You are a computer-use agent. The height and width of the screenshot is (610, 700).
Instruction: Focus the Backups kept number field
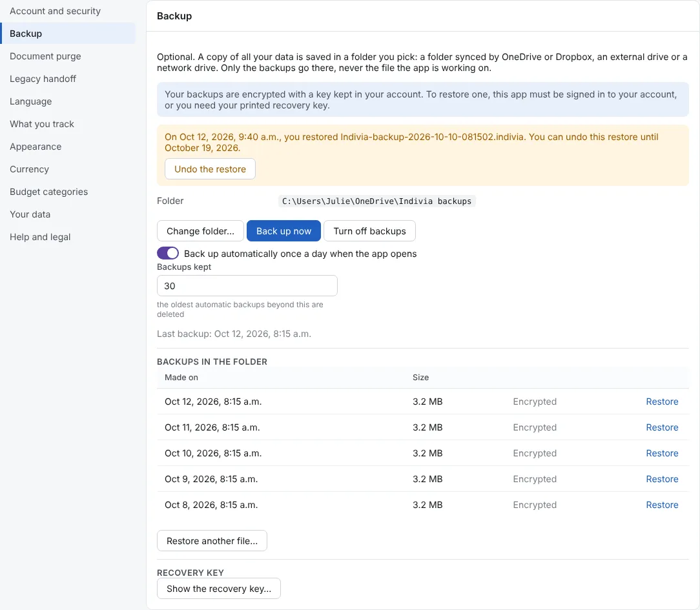pos(247,286)
